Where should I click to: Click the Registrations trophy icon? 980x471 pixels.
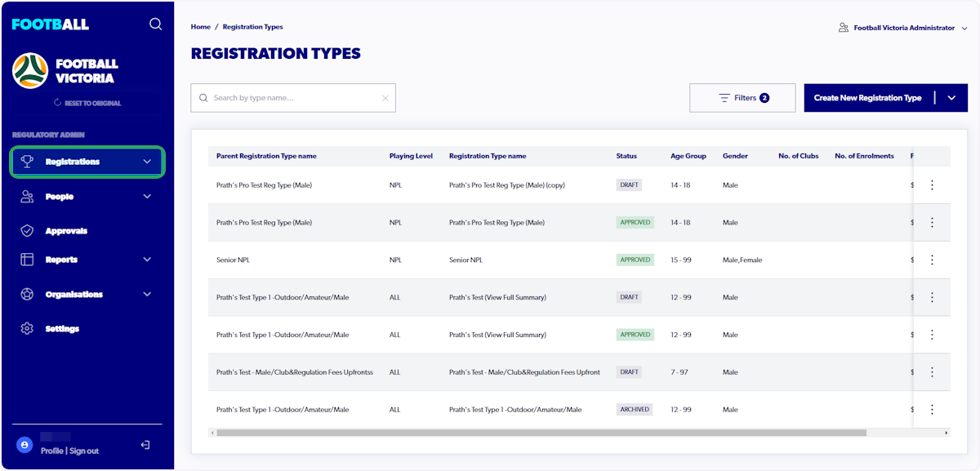coord(27,162)
